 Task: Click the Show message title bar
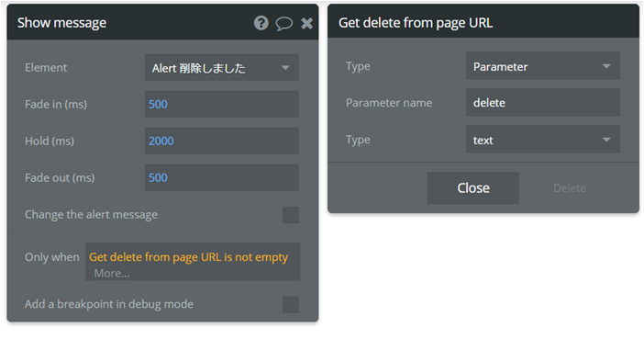(x=162, y=22)
